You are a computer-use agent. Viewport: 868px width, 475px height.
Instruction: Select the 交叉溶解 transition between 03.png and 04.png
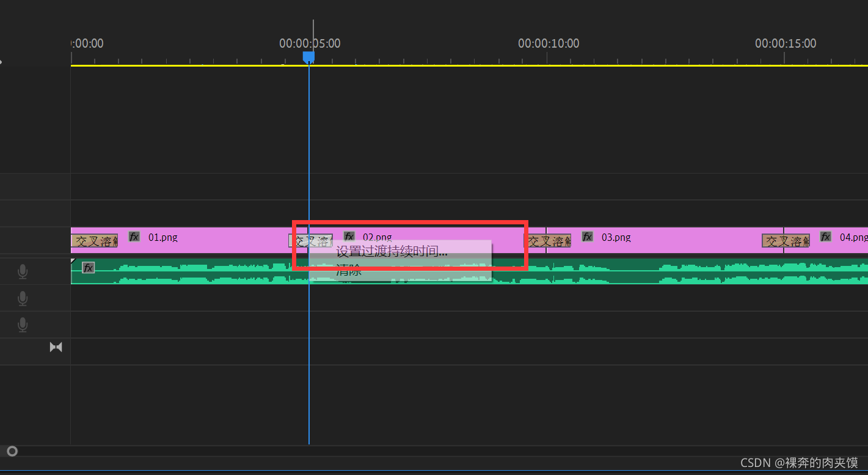pyautogui.click(x=786, y=241)
